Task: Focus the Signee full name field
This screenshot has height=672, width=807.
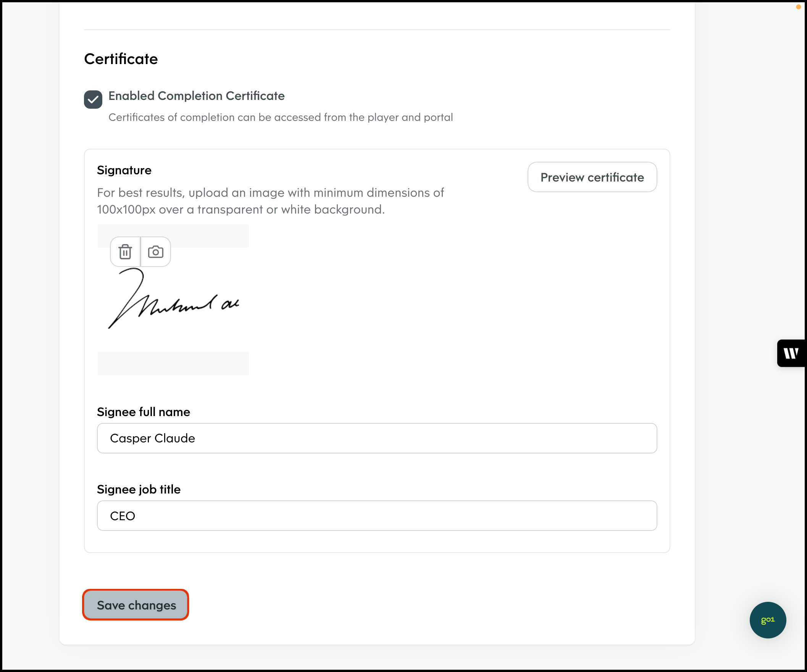Action: (x=377, y=438)
